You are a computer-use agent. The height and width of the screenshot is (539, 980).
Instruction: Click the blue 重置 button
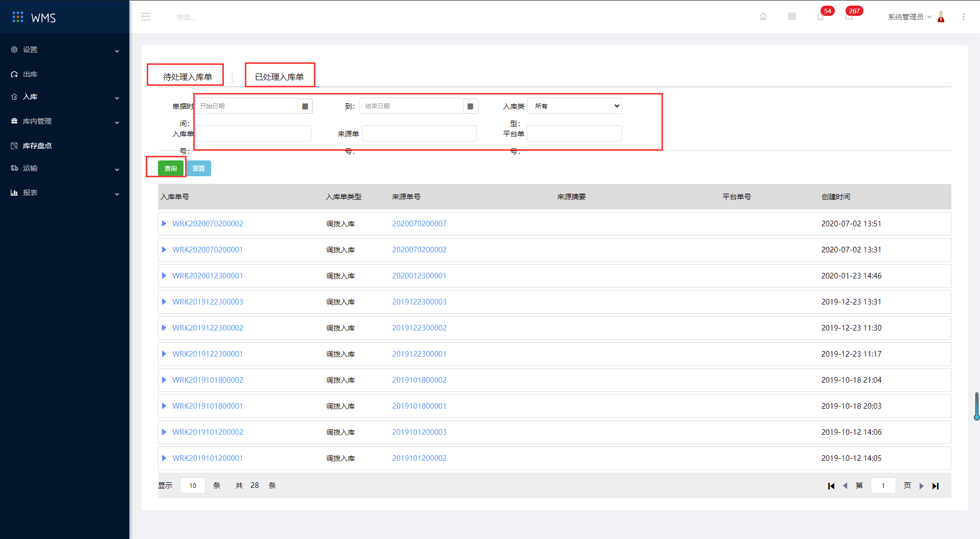(x=198, y=168)
